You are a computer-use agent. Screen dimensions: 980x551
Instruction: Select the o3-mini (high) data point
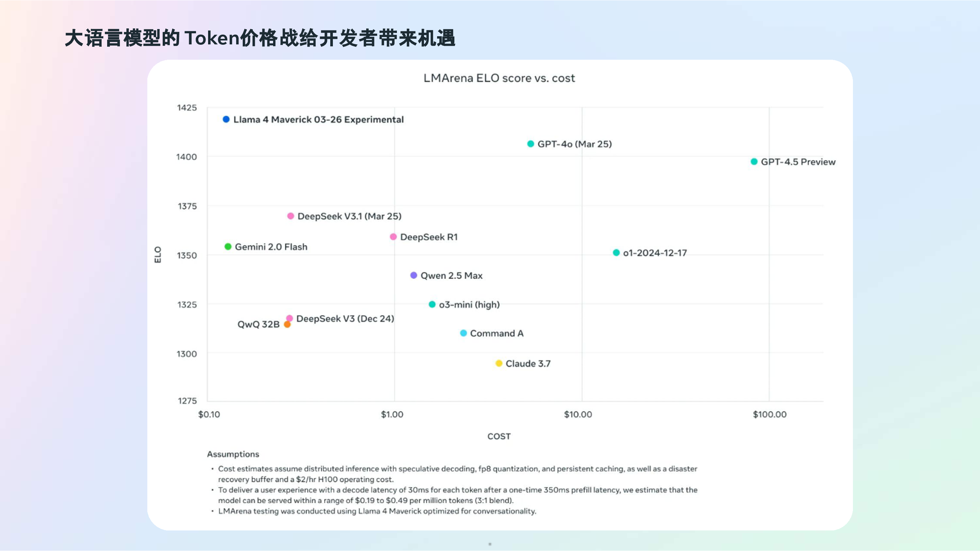click(x=432, y=304)
